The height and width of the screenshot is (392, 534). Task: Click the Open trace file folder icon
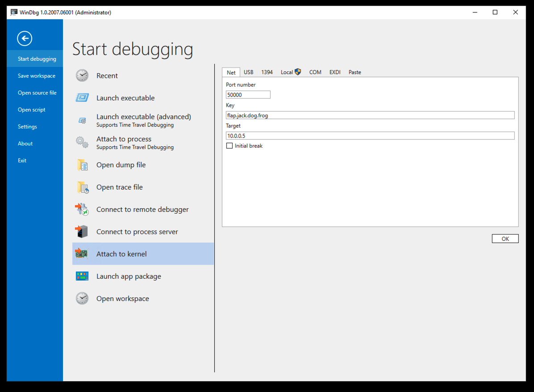coord(83,187)
